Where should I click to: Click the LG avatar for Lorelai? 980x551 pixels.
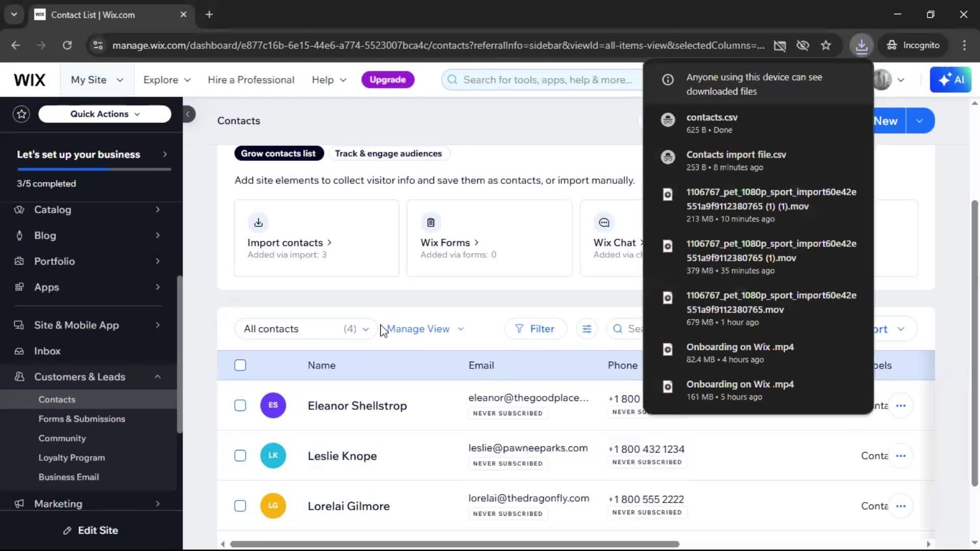point(273,506)
